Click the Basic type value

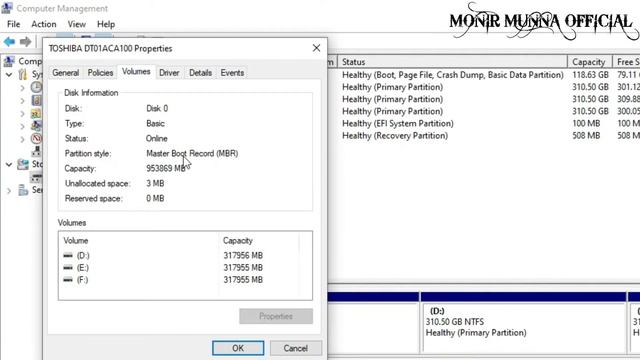pyautogui.click(x=156, y=124)
